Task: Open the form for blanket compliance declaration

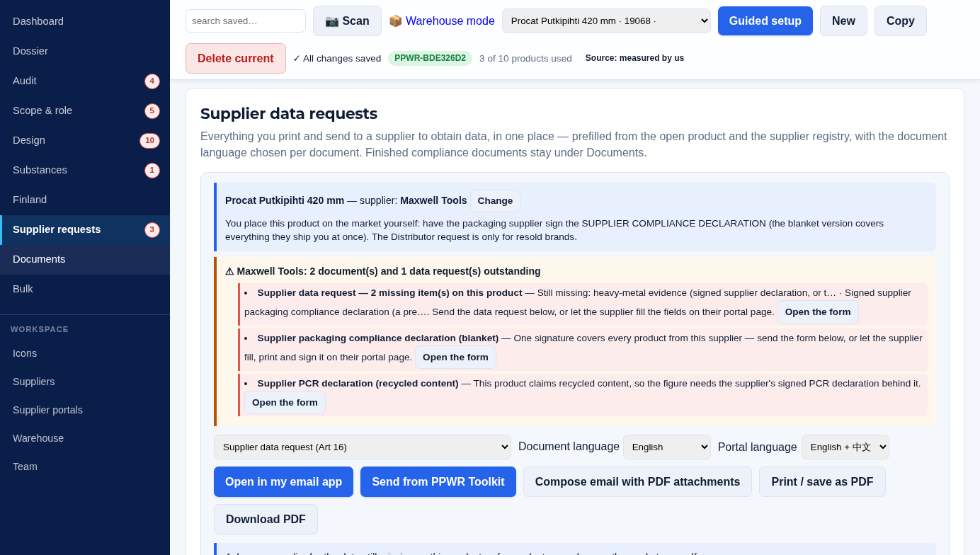Action: click(455, 357)
